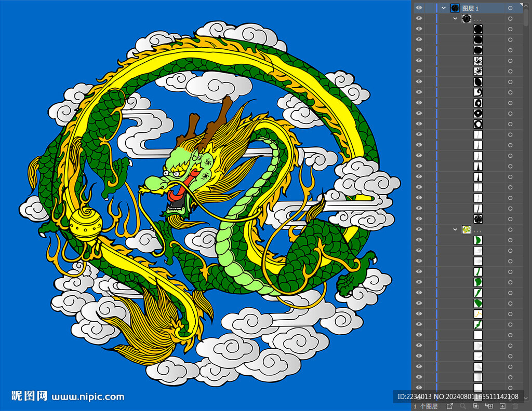Click the Collect for Export icon in Layers footer
Viewport: 532px width, 411px height.
450,406
